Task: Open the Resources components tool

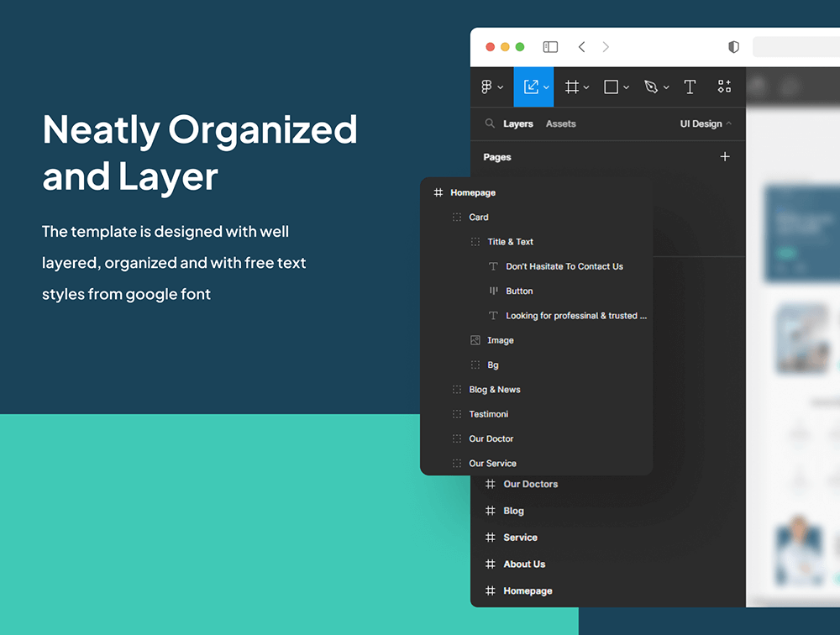Action: (724, 87)
